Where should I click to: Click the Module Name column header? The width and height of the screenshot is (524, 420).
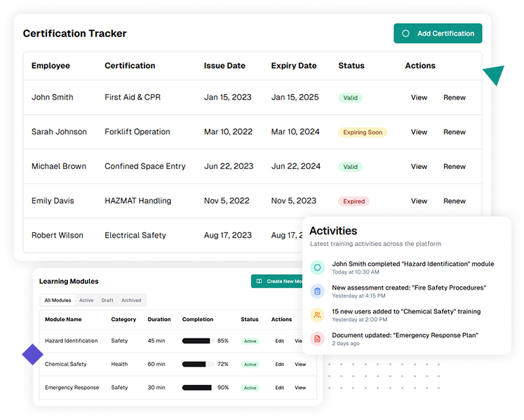[63, 320]
